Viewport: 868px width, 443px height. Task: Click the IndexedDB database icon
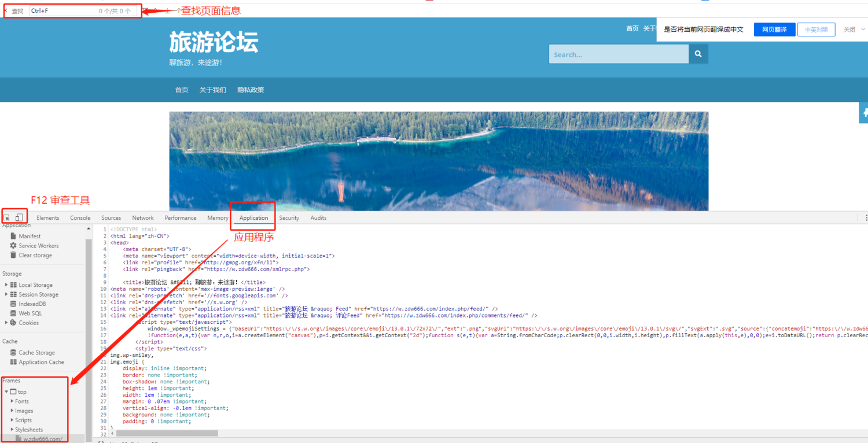click(13, 304)
